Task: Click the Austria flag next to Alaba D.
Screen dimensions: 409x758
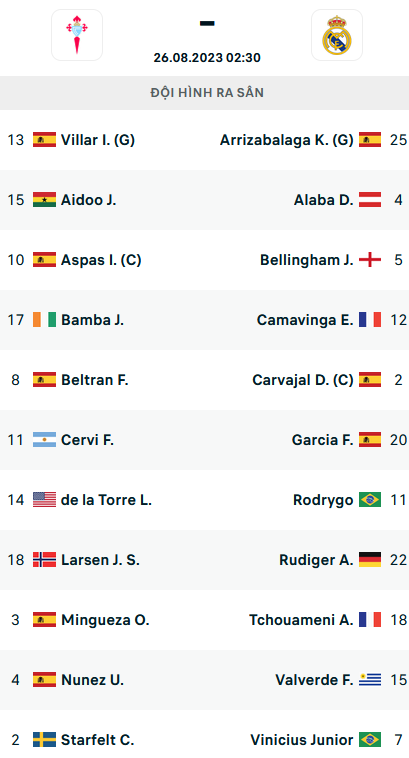Action: pos(370,200)
